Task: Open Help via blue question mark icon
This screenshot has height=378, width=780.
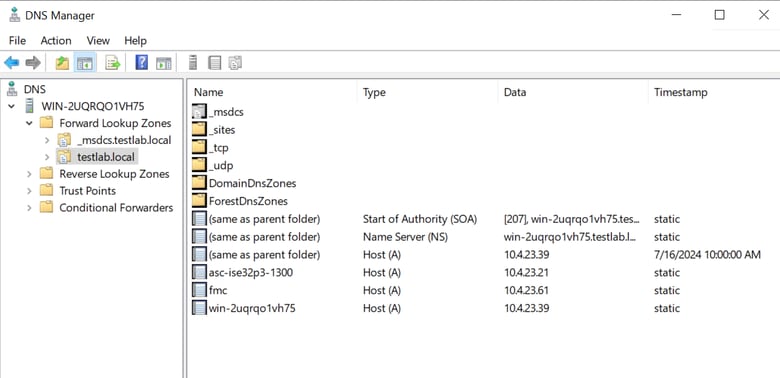Action: 141,63
